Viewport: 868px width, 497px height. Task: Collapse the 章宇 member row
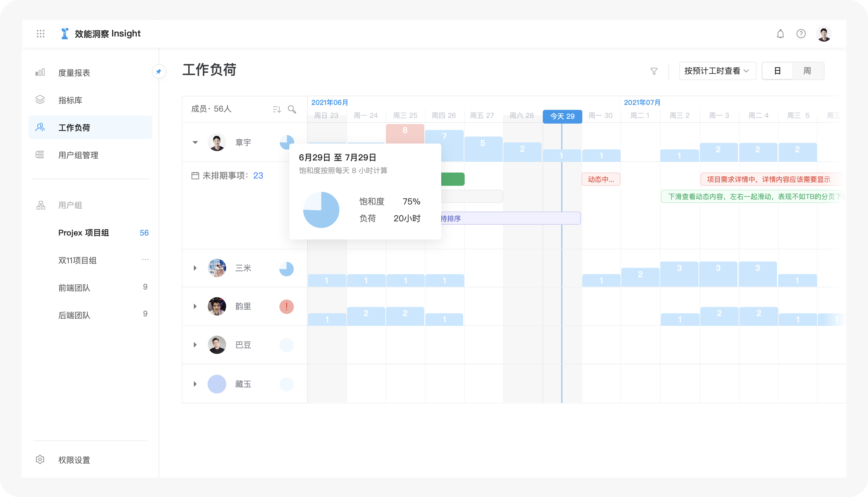point(195,142)
